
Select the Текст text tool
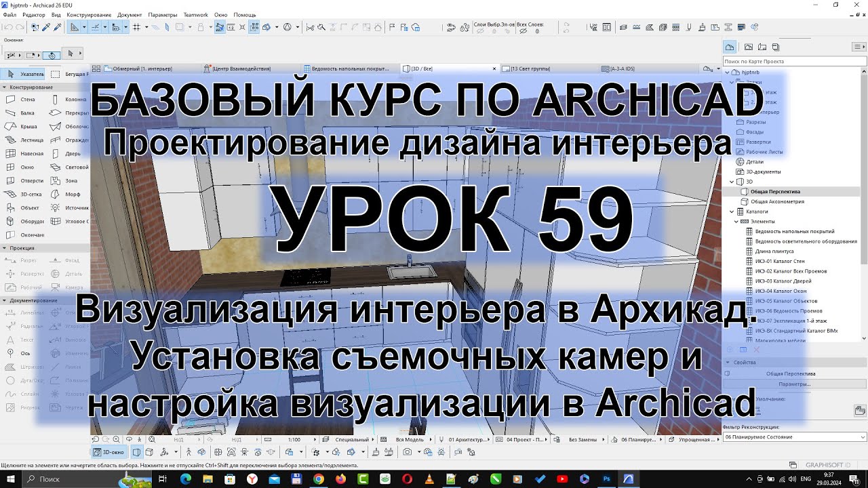(22, 340)
